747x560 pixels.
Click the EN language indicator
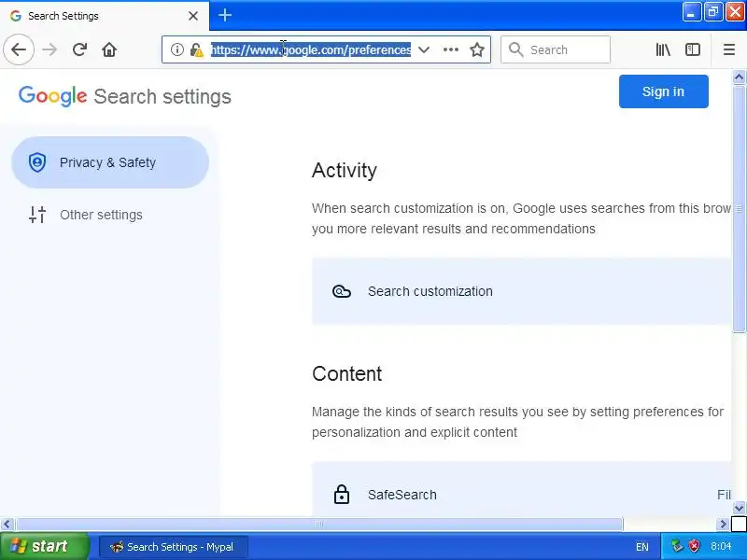click(x=642, y=547)
